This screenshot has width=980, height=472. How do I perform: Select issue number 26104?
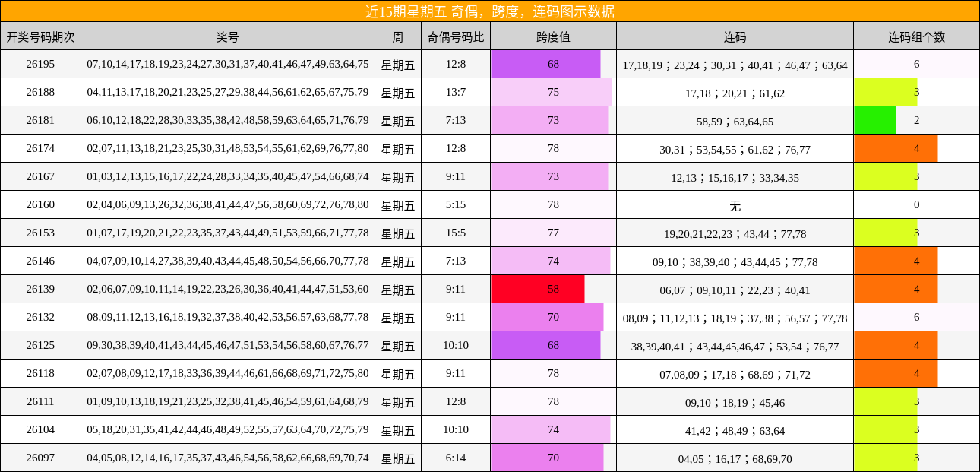(40, 429)
